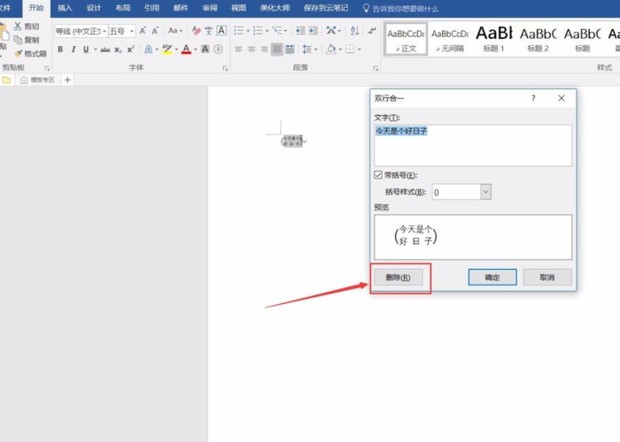Toggle bold formatting with the B icon
Viewport: 620px width, 442px height.
60,49
